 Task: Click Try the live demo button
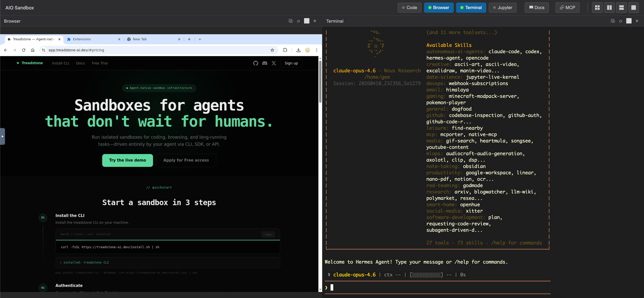(127, 160)
